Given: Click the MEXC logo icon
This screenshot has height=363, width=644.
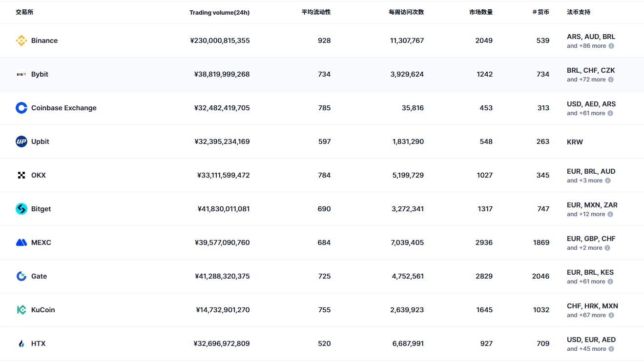Looking at the screenshot, I should coord(21,242).
